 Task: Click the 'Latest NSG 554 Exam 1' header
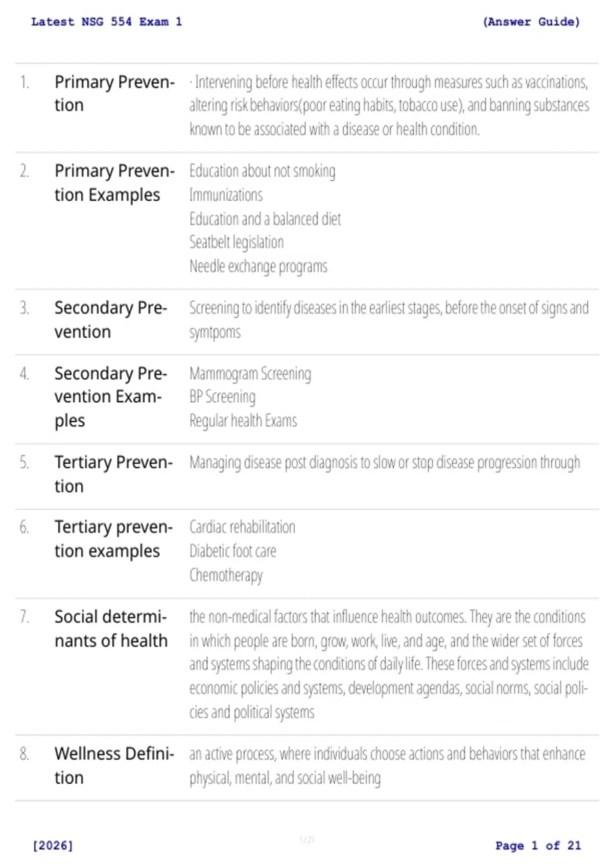click(x=106, y=22)
